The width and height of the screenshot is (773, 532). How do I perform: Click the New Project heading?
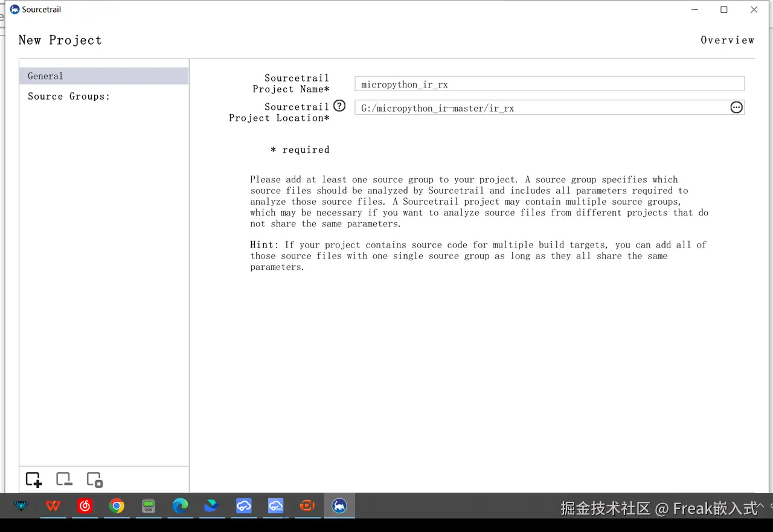[60, 40]
